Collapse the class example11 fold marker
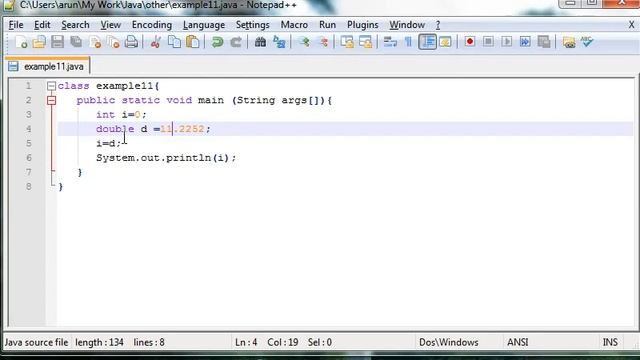Image resolution: width=640 pixels, height=360 pixels. coord(51,86)
